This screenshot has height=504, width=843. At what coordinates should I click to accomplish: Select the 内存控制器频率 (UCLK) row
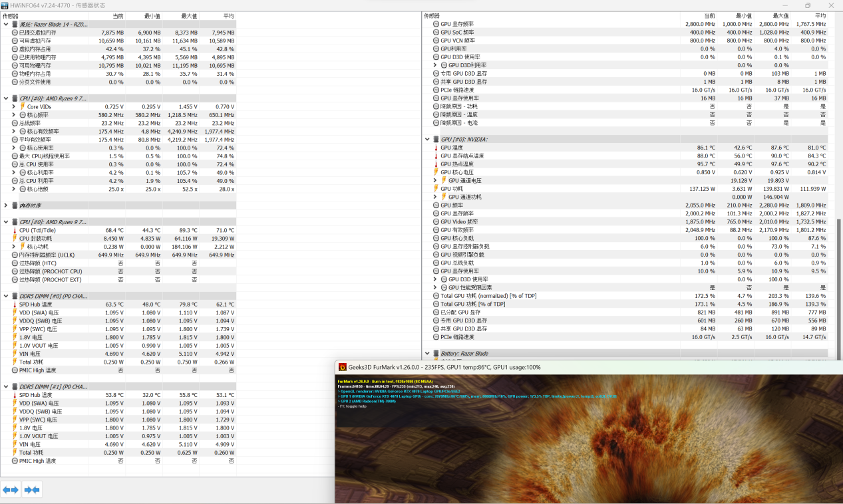click(118, 255)
